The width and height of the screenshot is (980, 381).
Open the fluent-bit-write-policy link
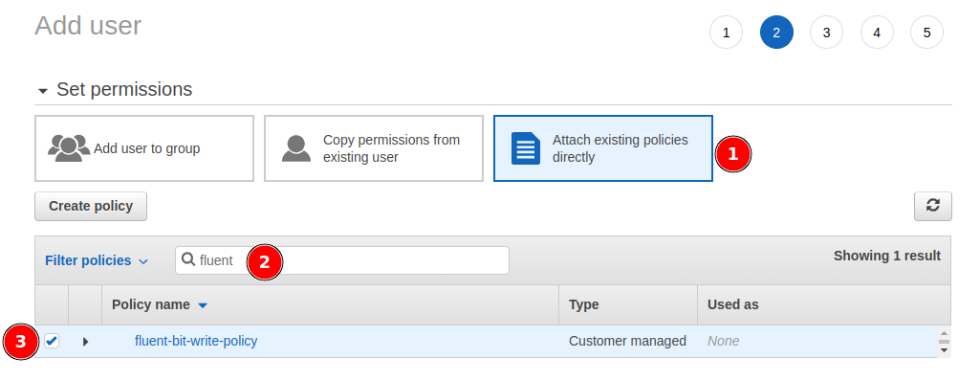[x=196, y=341]
